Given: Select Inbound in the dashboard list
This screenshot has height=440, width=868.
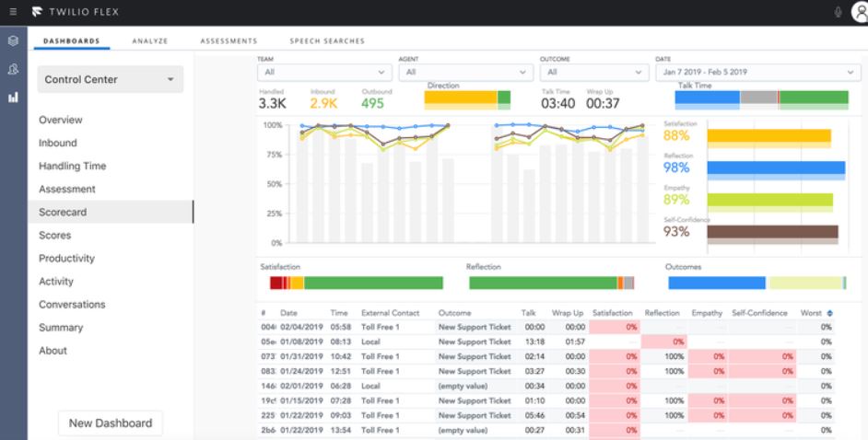Looking at the screenshot, I should pyautogui.click(x=57, y=144).
